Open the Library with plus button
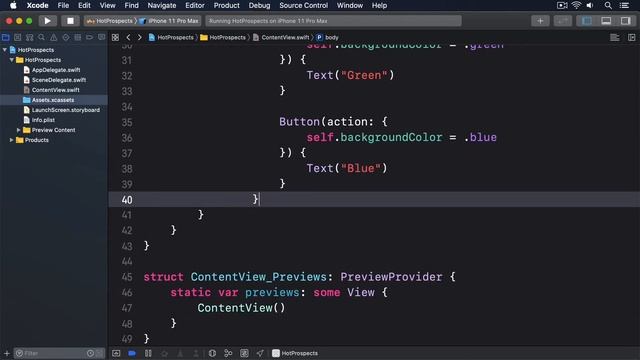 click(x=540, y=21)
